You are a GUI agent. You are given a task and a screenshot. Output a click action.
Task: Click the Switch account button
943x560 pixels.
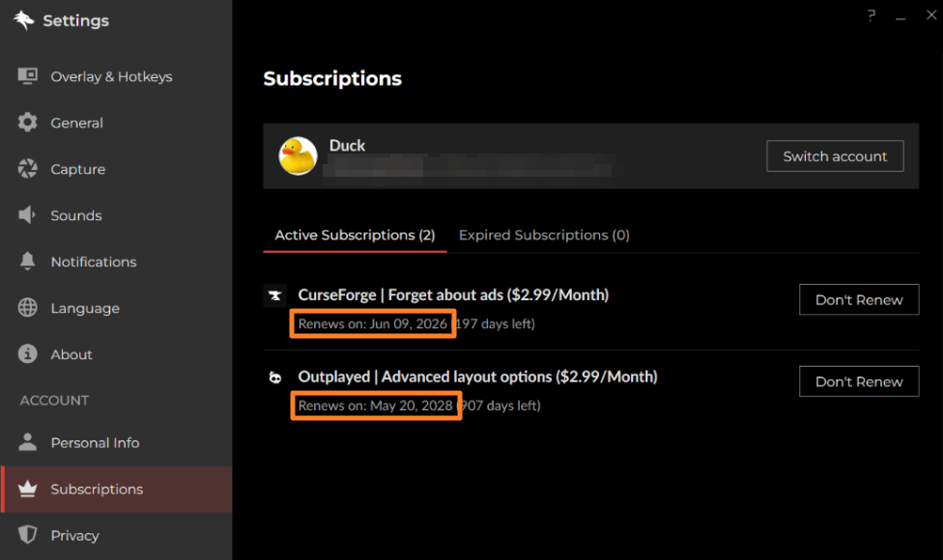835,156
